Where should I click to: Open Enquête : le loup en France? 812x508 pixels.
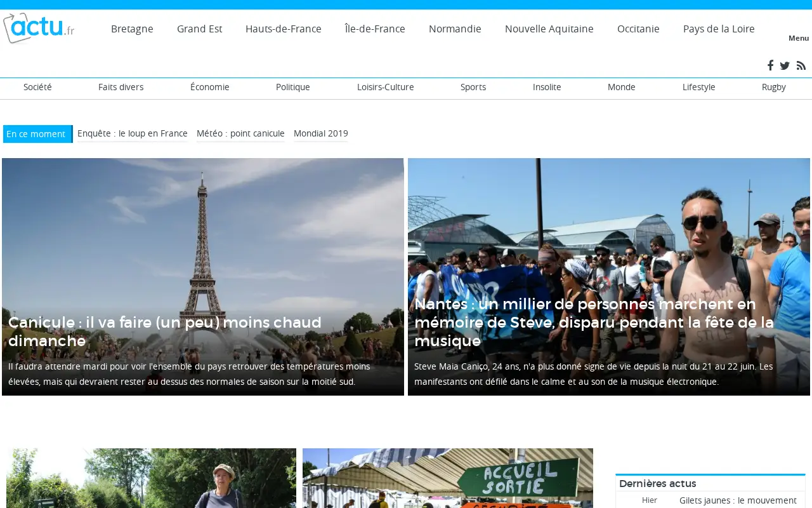click(x=133, y=133)
